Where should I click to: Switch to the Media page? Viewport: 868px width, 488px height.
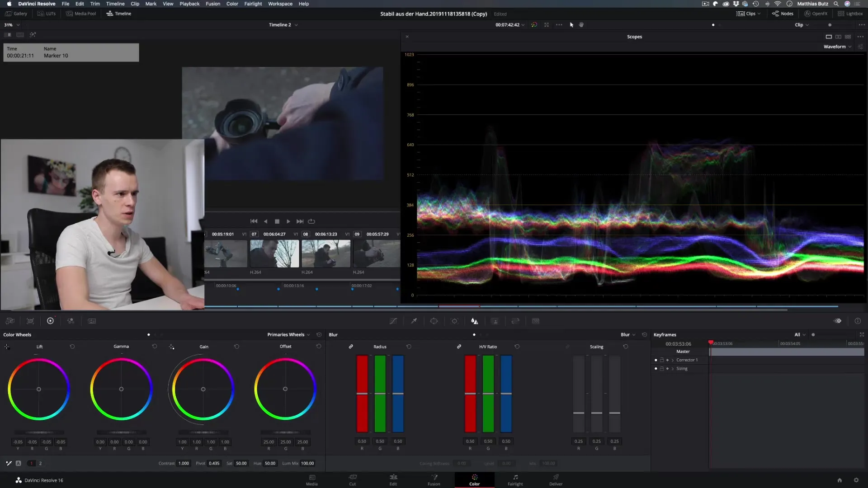tap(312, 480)
